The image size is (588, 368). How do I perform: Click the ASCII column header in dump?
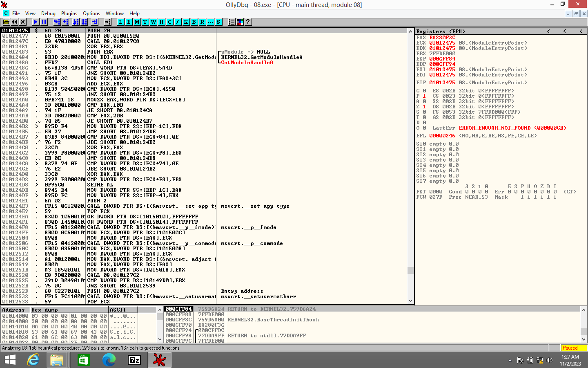click(x=123, y=310)
